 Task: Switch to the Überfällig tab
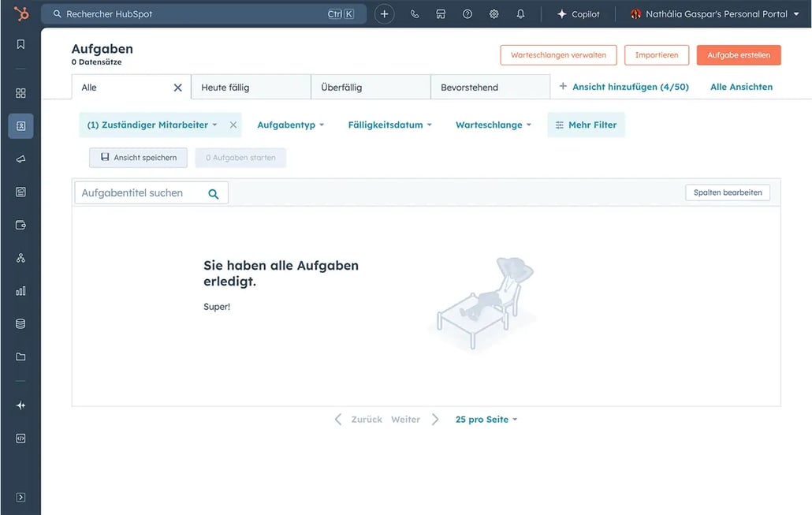tap(348, 87)
